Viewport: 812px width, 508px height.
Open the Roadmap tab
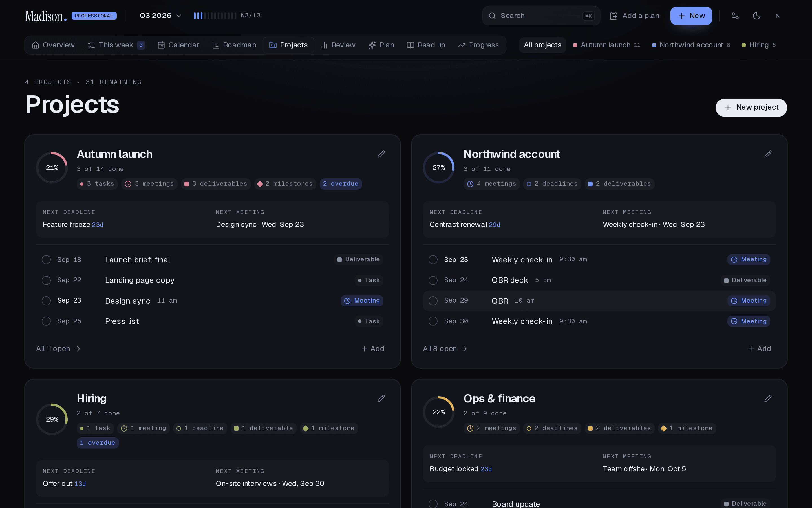pos(235,45)
